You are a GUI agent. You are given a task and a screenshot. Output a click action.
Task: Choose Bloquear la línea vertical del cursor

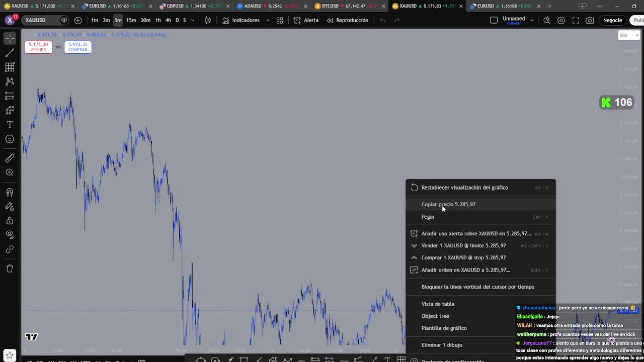pyautogui.click(x=480, y=287)
